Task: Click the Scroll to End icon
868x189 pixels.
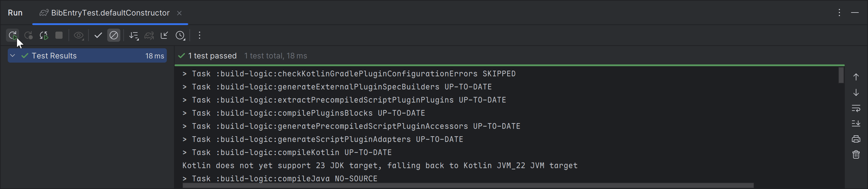Action: point(856,123)
